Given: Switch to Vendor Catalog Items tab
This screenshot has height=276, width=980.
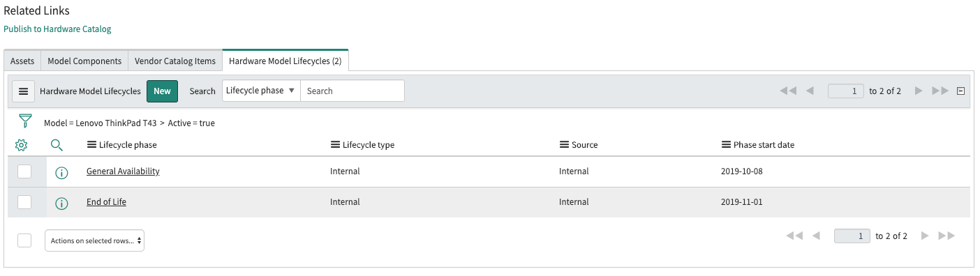Looking at the screenshot, I should pyautogui.click(x=175, y=61).
